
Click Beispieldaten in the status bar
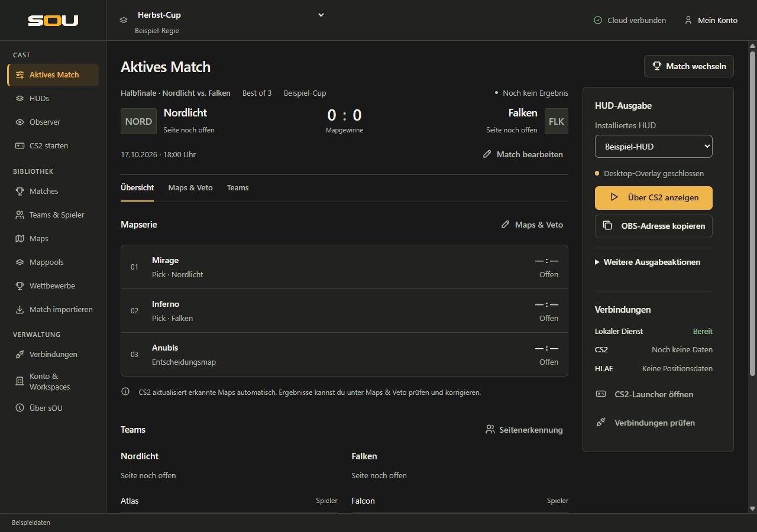coord(31,523)
